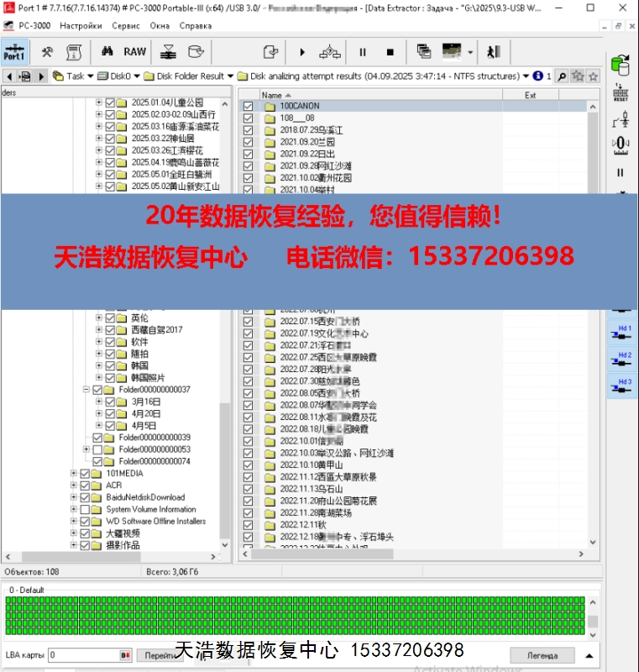Select the Hd 2 head button
Viewport: 639px width, 672px height.
pos(621,360)
